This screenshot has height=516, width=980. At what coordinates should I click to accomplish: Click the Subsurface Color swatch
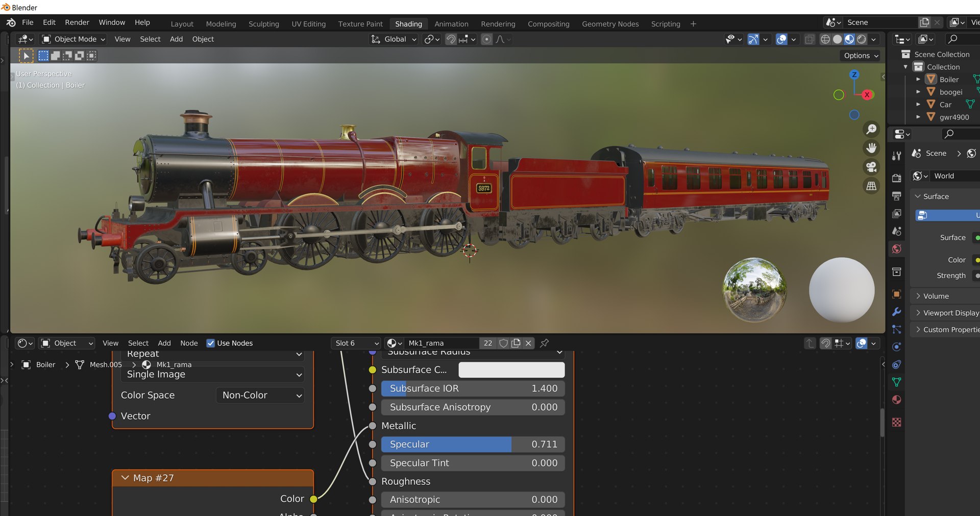[511, 370]
